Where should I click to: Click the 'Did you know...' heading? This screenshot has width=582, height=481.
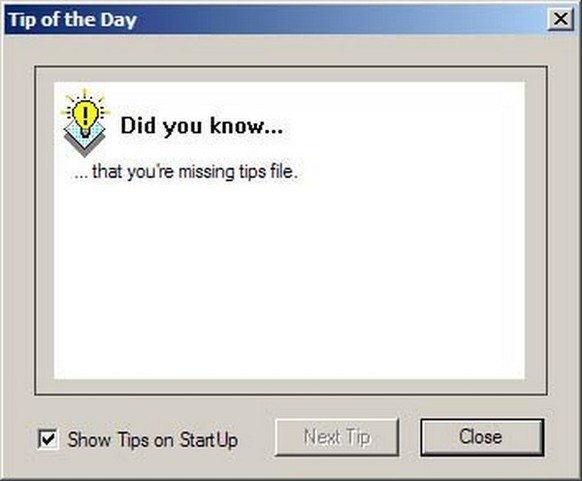coord(202,126)
